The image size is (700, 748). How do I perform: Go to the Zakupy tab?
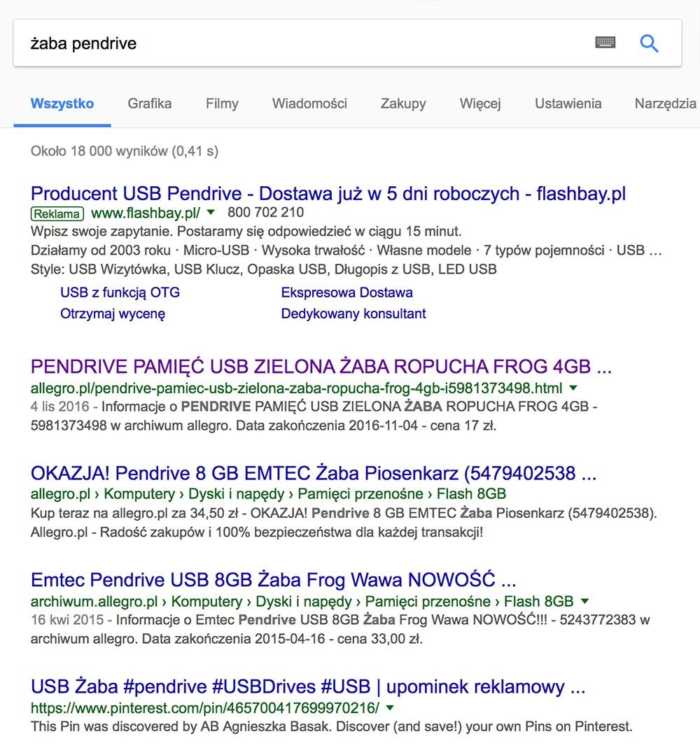point(403,104)
